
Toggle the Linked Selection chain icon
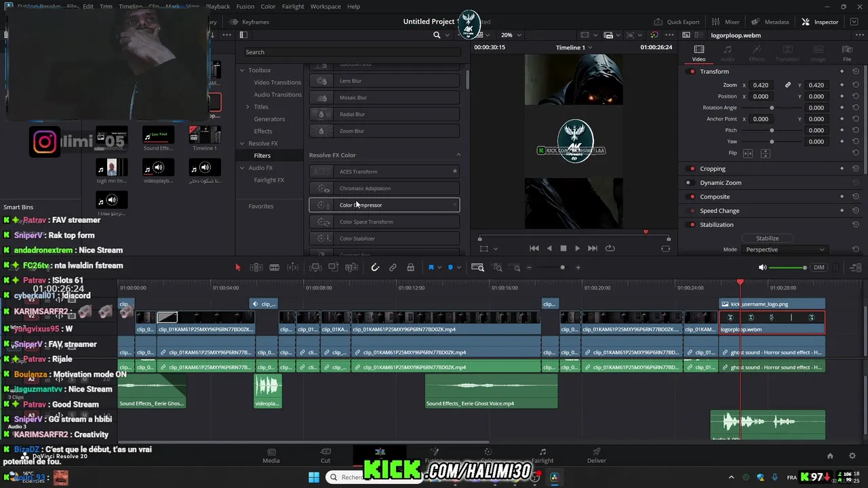coord(393,268)
